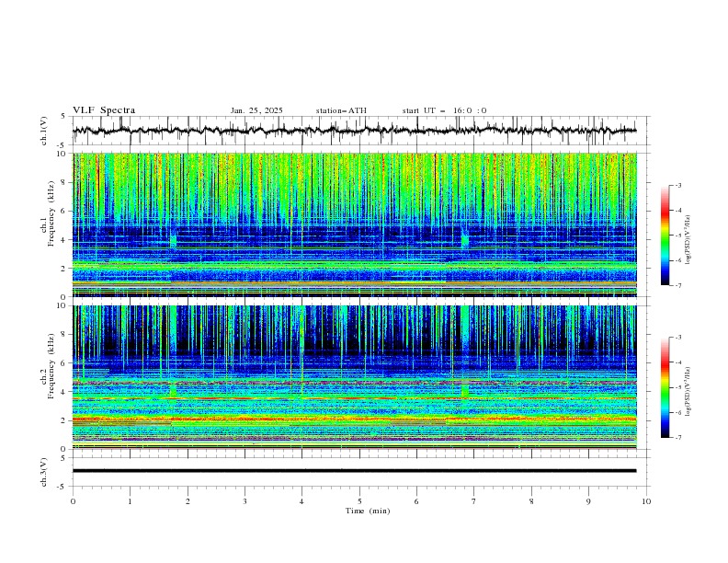
Task: Click the '0' tick on the time axis
Action: point(73,501)
